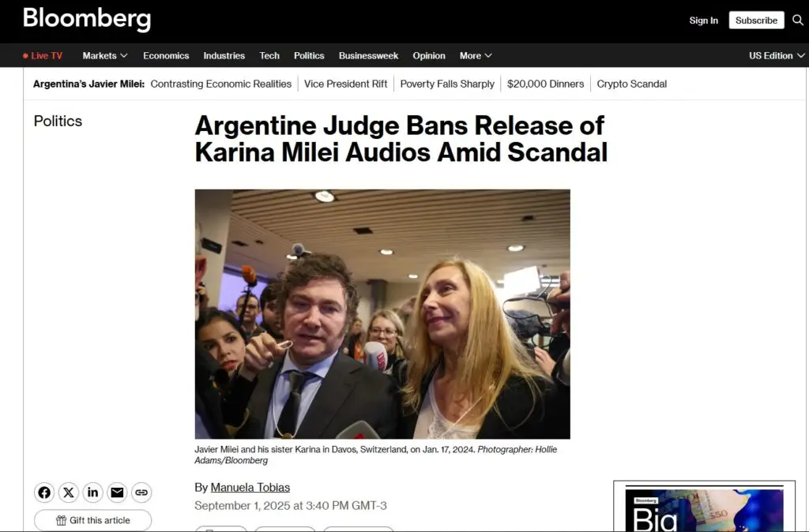Share article on LinkedIn
Screen dimensions: 809x532
coord(93,493)
